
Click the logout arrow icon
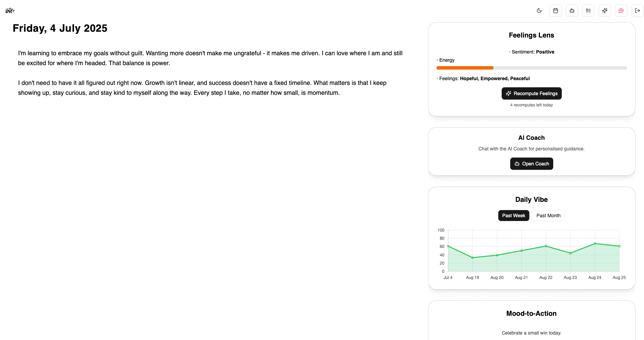(x=637, y=11)
